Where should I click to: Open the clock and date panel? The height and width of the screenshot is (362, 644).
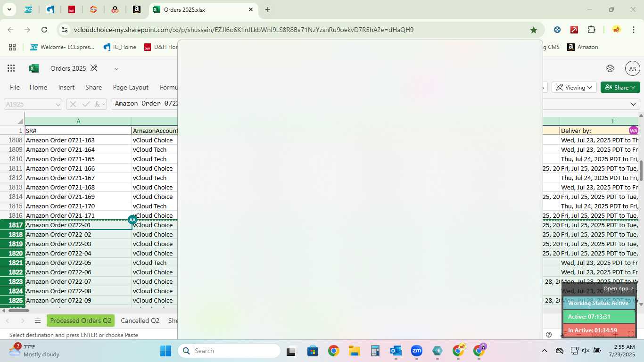point(621,351)
